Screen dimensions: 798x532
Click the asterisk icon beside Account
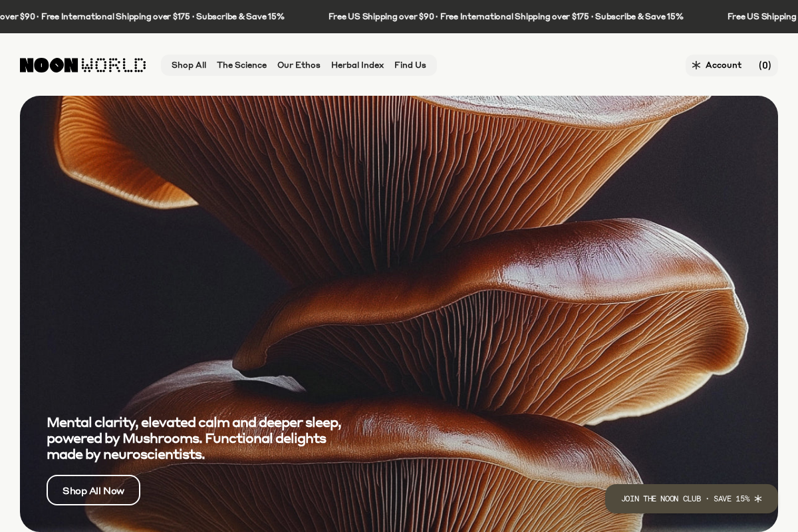coord(696,65)
